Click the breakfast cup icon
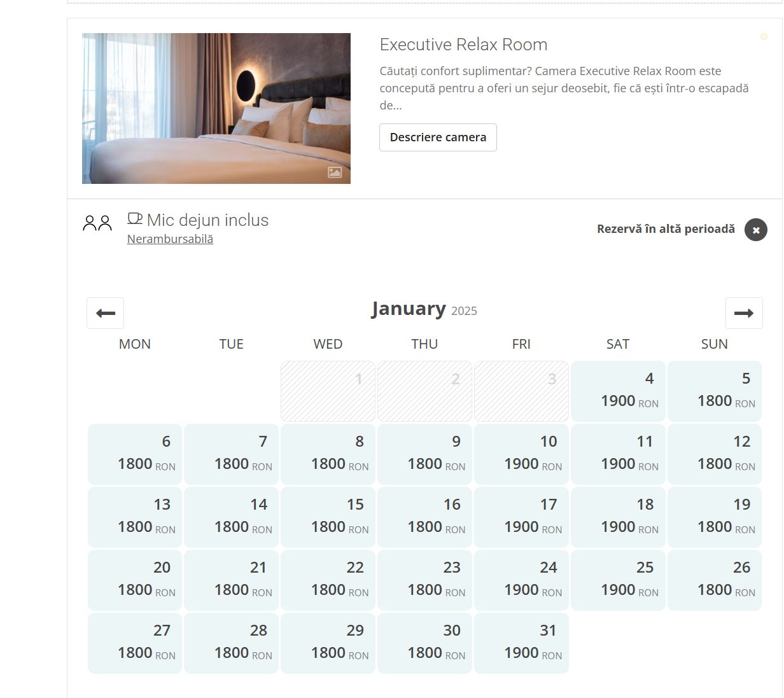The height and width of the screenshot is (698, 784). point(134,219)
